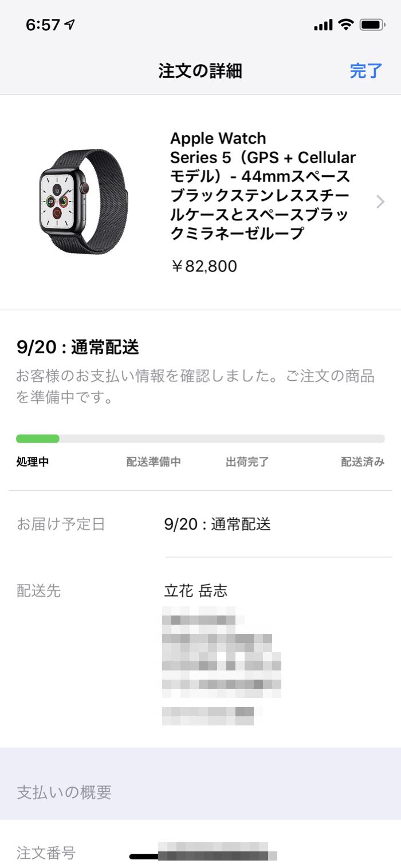Tap the 出荷完了 progress stage label
Image resolution: width=401 pixels, height=868 pixels.
coord(247,462)
